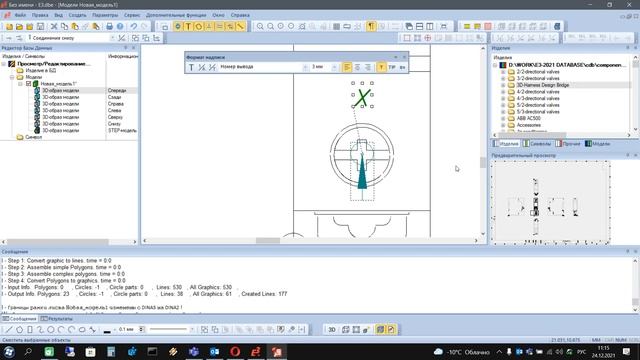The height and width of the screenshot is (360, 640).
Task: Toggle checkbox of new model tree node
Action: coord(29,84)
